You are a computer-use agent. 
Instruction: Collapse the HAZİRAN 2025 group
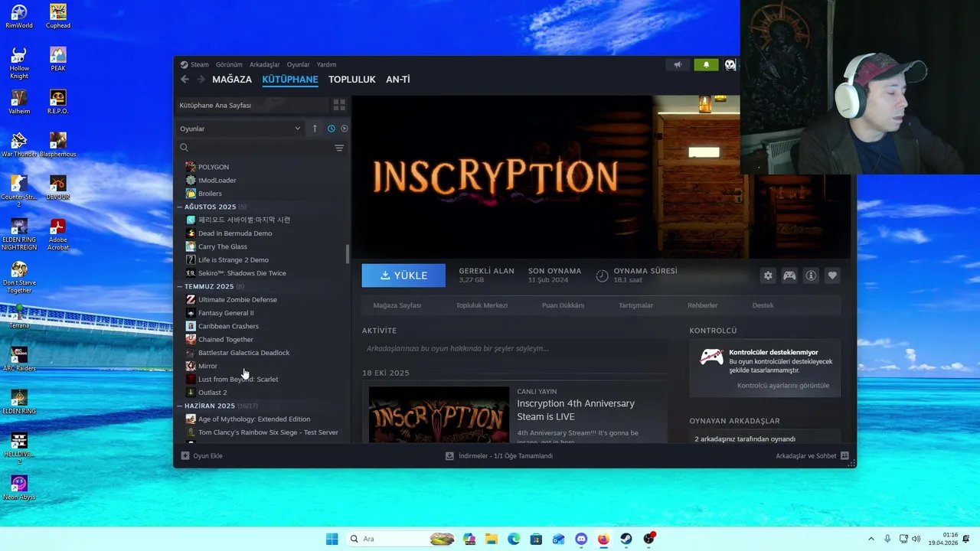180,406
